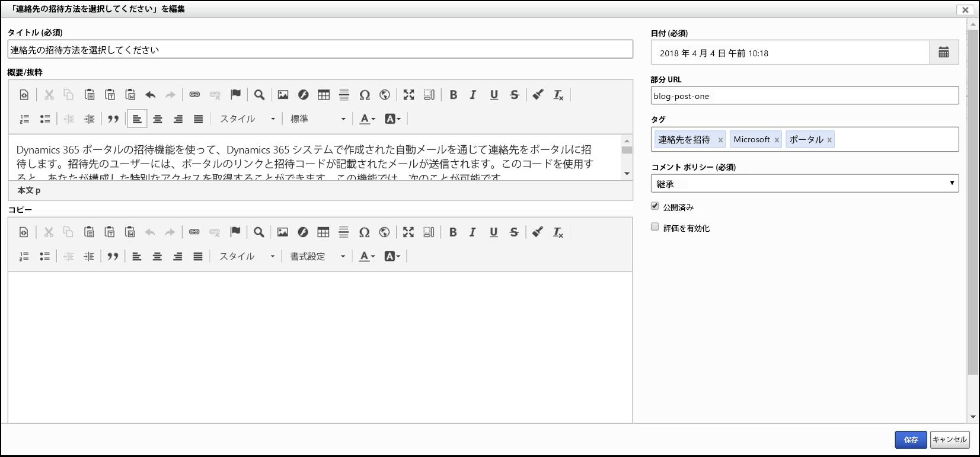Click Anchor flag icon in summary editor
The width and height of the screenshot is (980, 457).
click(235, 95)
